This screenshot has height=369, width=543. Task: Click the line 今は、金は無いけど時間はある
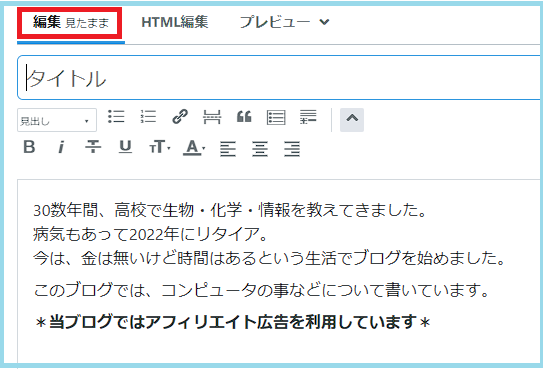coord(269,258)
